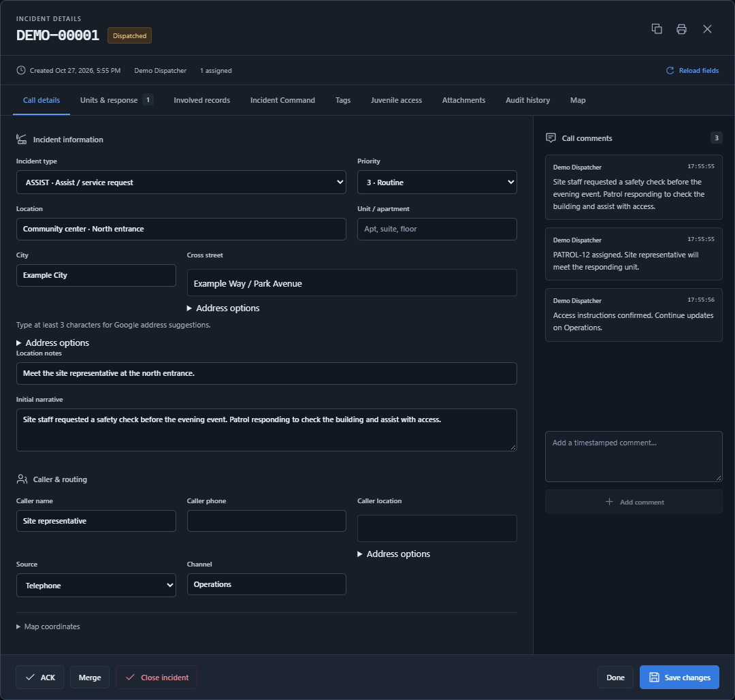Screen dimensions: 735x700
Task: Click the Caller location field
Action: (x=437, y=528)
